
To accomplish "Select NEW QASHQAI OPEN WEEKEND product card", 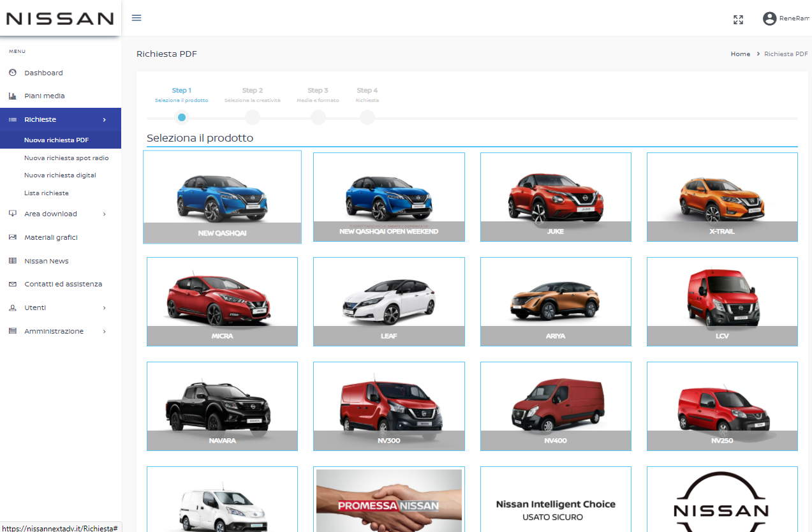I will pos(389,197).
